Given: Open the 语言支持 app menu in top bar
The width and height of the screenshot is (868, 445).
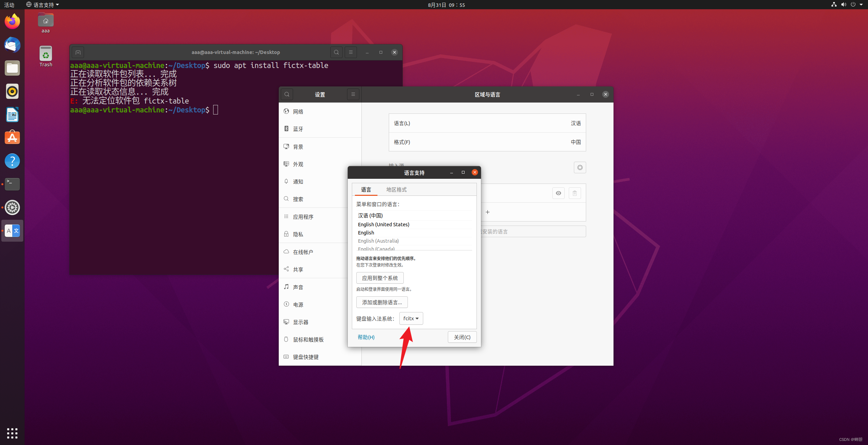Looking at the screenshot, I should coord(43,5).
